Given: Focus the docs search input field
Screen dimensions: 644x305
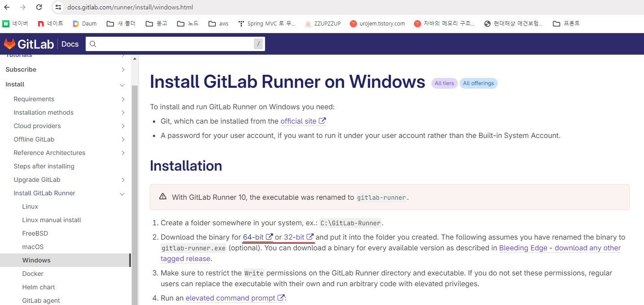Looking at the screenshot, I should click(175, 44).
